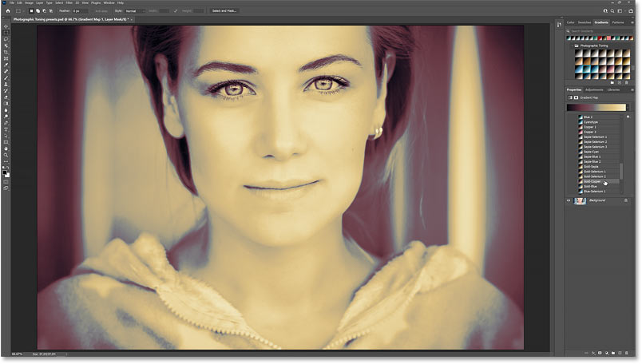Select the Move tool
The image size is (642, 364).
pos(6,27)
